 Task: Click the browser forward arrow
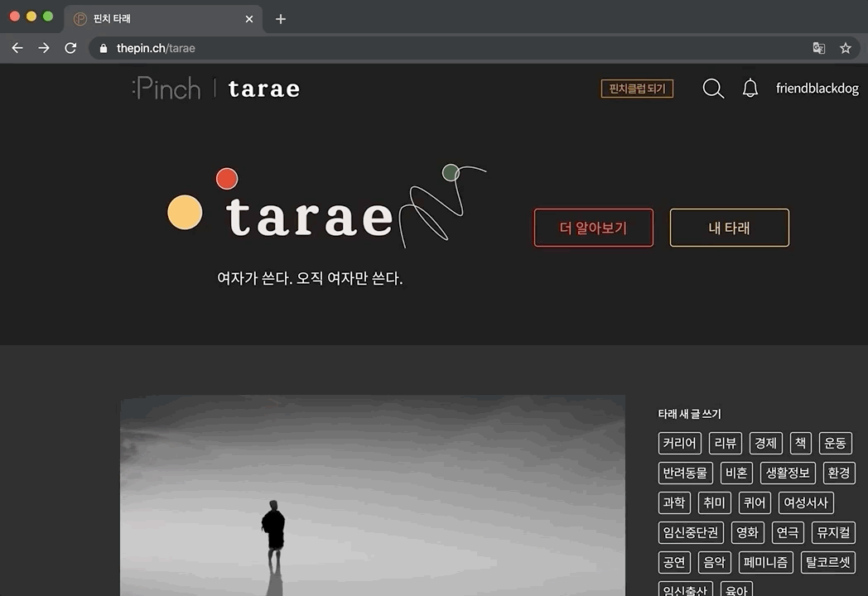coord(44,48)
